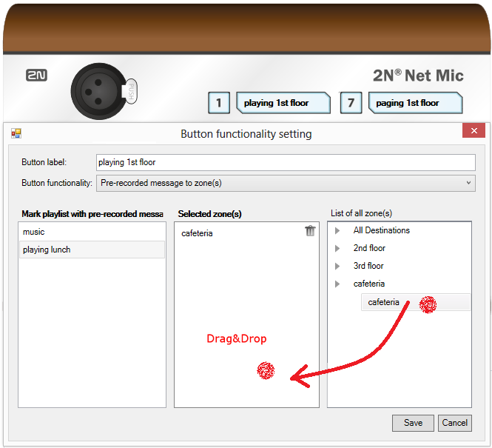The image size is (492, 448).
Task: Expand the 2nd floor zone node
Action: (337, 248)
